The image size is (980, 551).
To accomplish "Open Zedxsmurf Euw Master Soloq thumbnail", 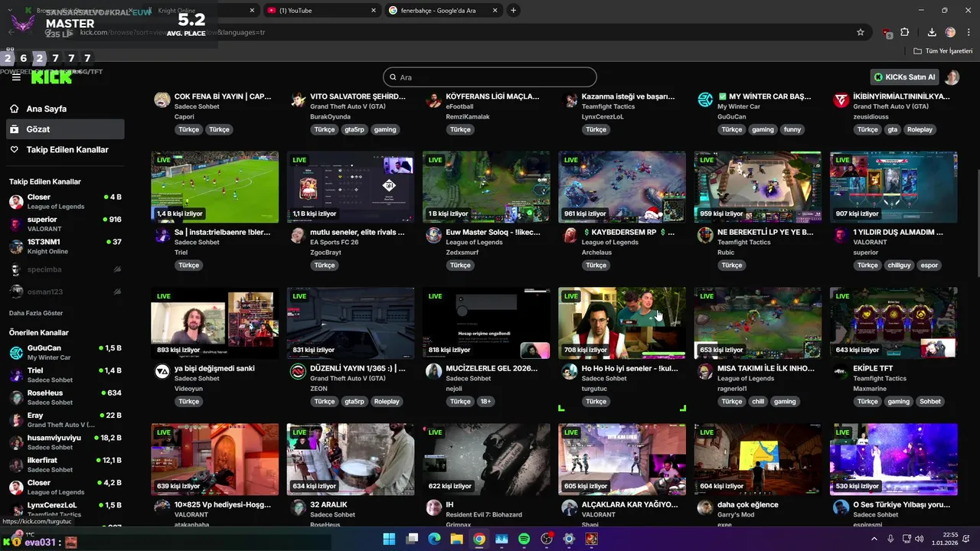I will tap(486, 187).
